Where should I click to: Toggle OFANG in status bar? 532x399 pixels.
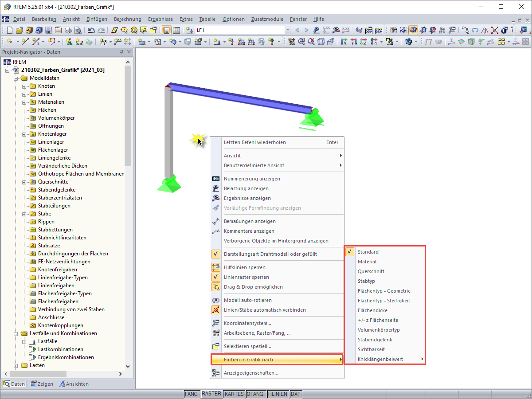tap(255, 394)
